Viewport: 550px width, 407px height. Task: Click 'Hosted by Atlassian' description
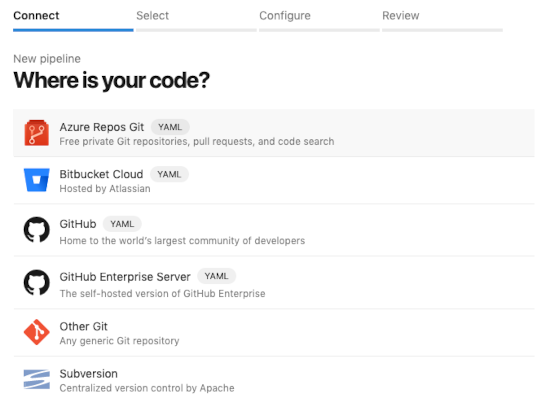tap(105, 189)
